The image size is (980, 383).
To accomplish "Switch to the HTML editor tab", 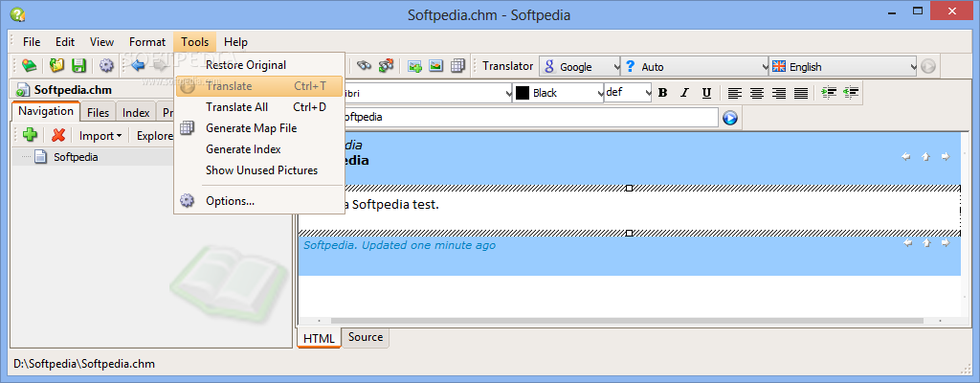I will (319, 338).
